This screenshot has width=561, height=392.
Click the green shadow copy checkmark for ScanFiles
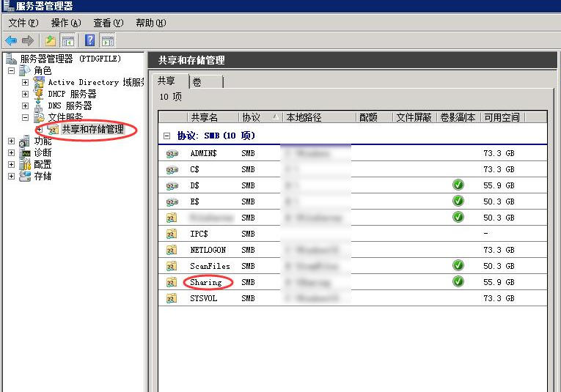pos(458,266)
